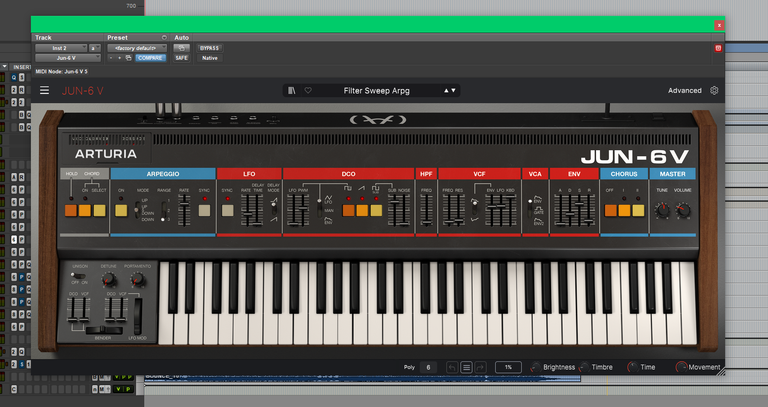Image resolution: width=768 pixels, height=407 pixels.
Task: Click the Time macro knob
Action: [633, 367]
